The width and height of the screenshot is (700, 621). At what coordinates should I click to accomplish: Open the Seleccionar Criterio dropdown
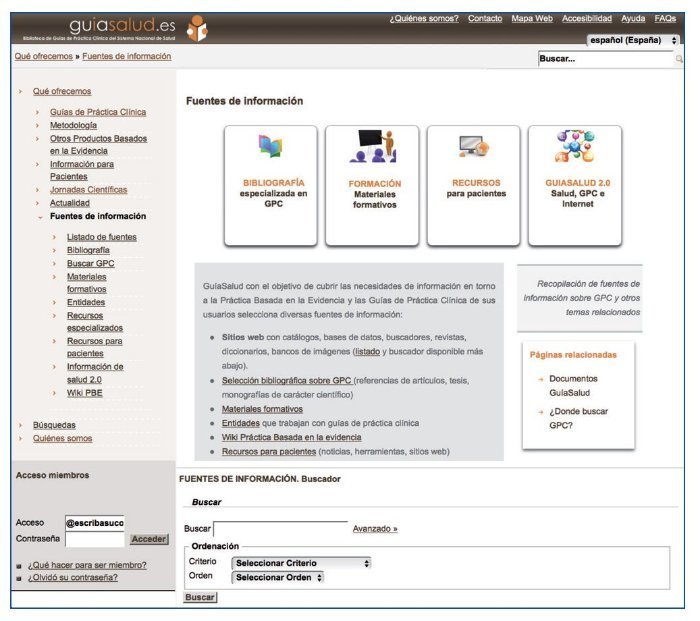(301, 563)
